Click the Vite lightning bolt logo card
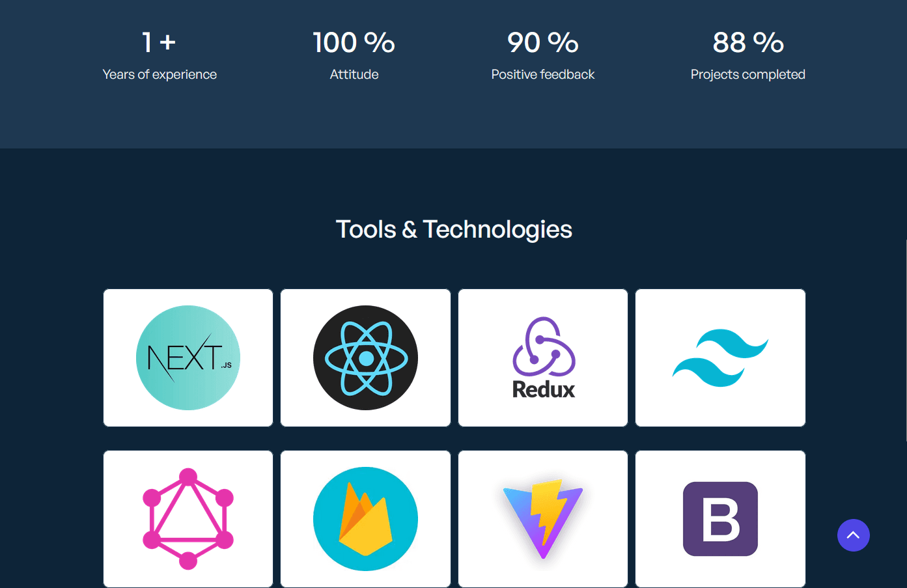Screen dimensions: 907x588 click(x=543, y=519)
